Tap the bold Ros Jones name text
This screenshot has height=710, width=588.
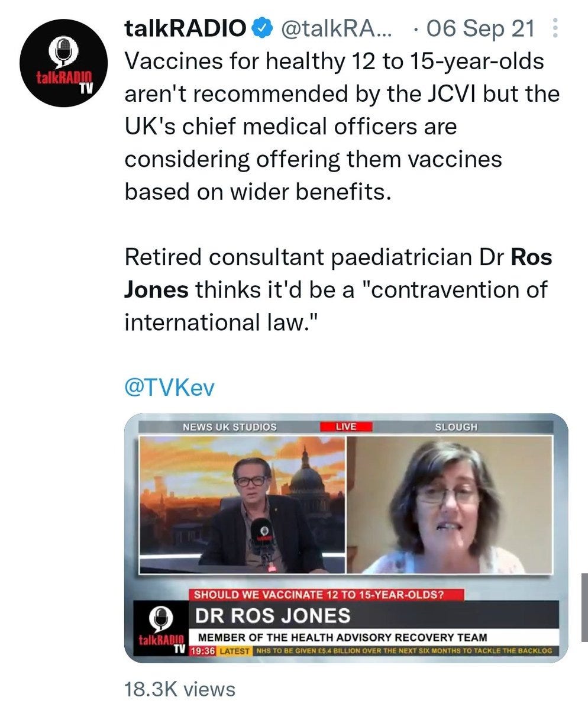coord(338,274)
